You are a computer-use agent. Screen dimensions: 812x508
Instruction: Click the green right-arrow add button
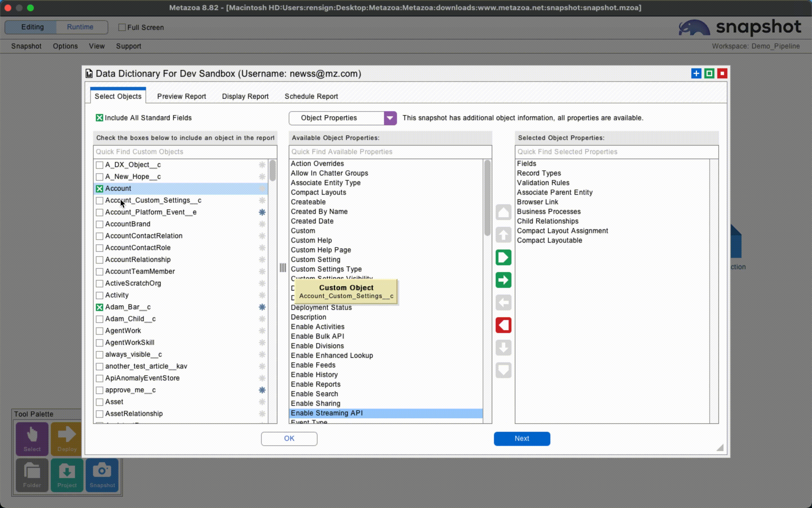click(503, 280)
